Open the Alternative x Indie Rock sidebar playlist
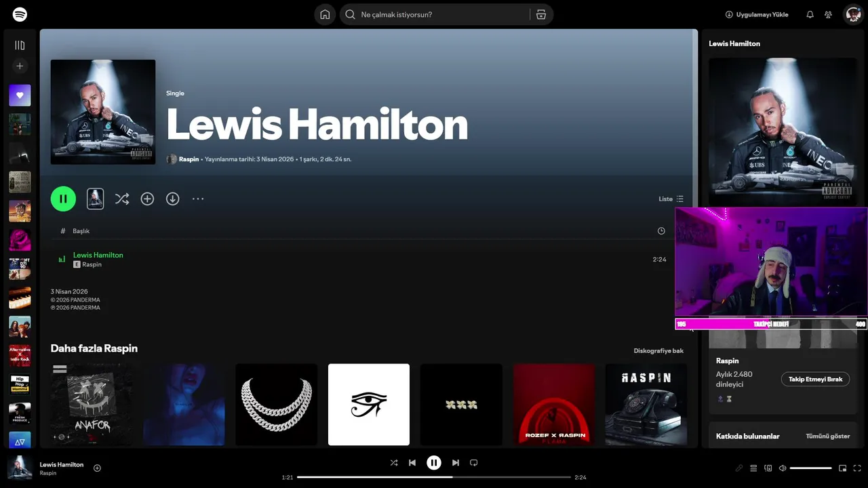The width and height of the screenshot is (868, 488). tap(20, 355)
